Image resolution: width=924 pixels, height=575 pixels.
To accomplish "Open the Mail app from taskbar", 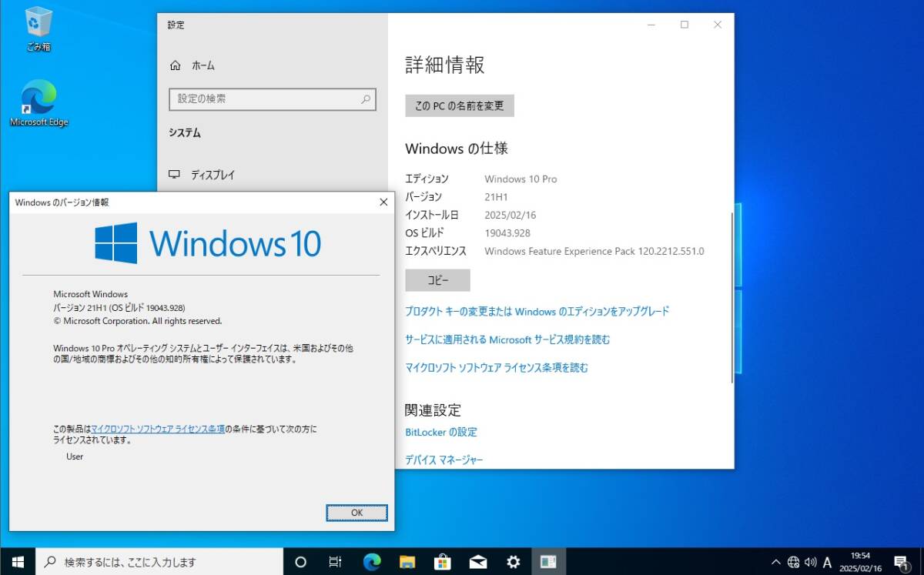I will coord(478,561).
